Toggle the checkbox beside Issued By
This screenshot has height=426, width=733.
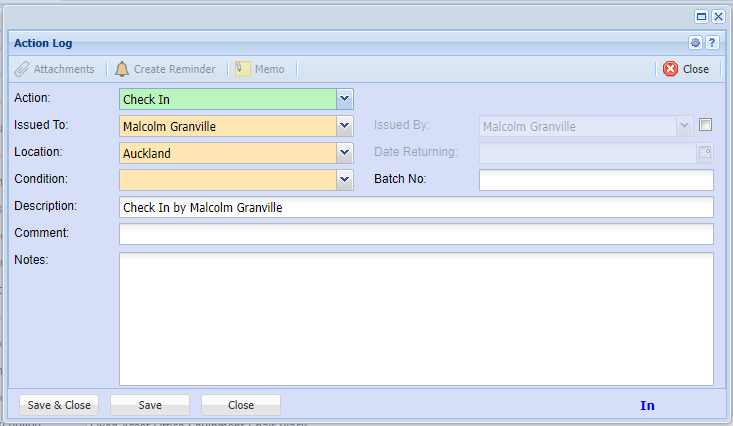[x=706, y=125]
